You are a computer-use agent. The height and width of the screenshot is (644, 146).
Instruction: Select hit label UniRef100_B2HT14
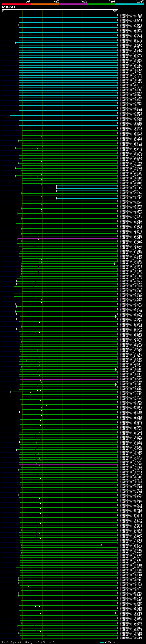click(x=131, y=266)
